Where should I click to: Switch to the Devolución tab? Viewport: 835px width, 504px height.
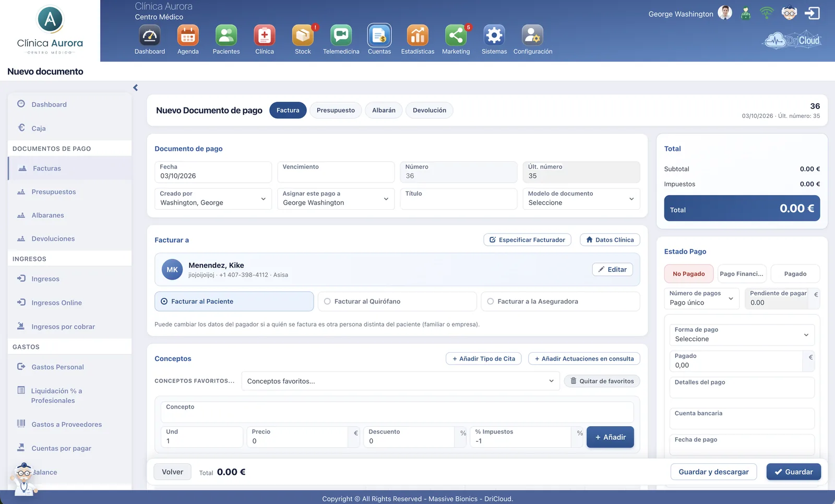tap(430, 111)
